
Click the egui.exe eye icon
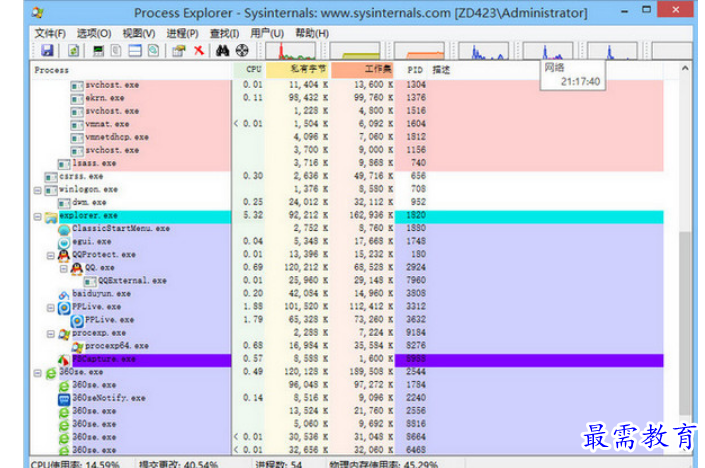pyautogui.click(x=64, y=242)
